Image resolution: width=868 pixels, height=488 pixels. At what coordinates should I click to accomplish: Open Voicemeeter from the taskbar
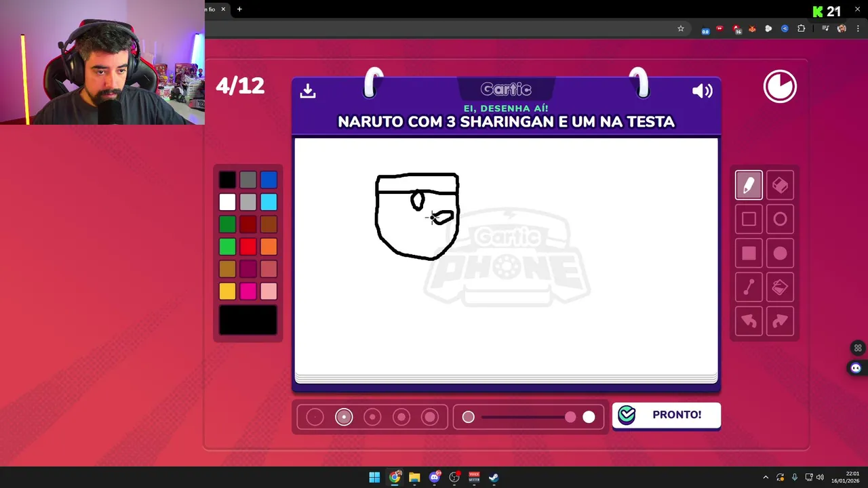(x=474, y=477)
